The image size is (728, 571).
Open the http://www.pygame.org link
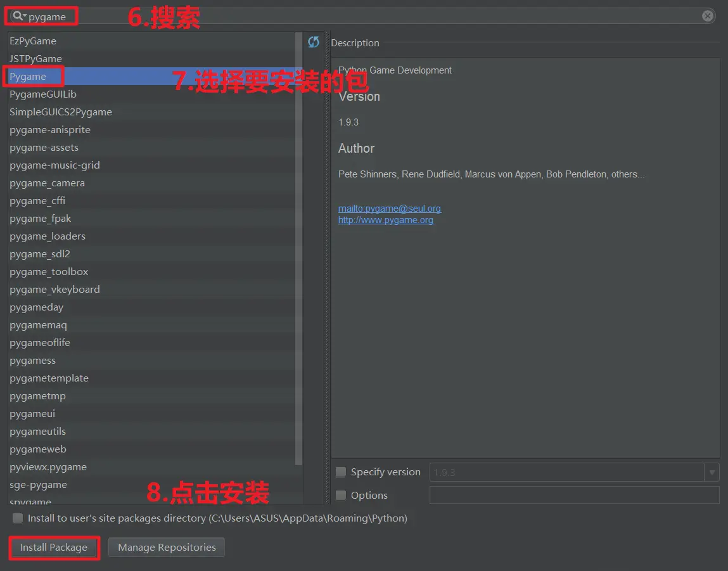[386, 220]
